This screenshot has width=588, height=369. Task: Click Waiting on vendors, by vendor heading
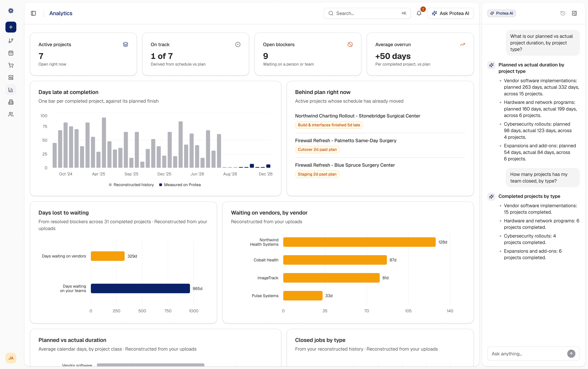269,213
